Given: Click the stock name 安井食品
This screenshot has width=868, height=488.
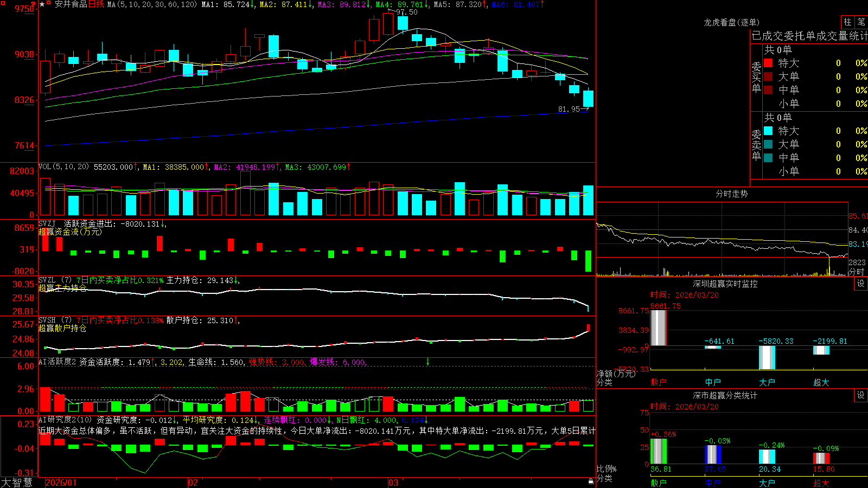Looking at the screenshot, I should [71, 4].
